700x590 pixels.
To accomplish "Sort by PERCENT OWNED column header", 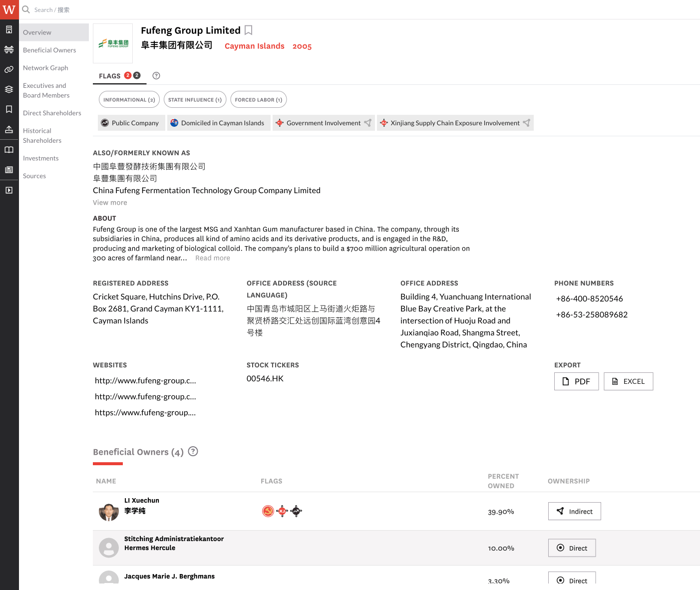I will [x=503, y=481].
